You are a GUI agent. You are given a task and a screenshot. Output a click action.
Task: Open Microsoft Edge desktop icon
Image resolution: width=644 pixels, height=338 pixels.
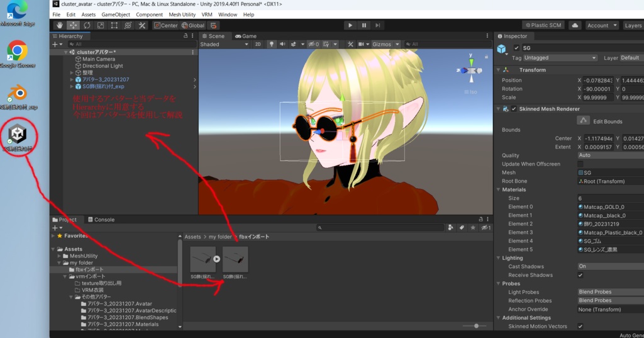(17, 14)
